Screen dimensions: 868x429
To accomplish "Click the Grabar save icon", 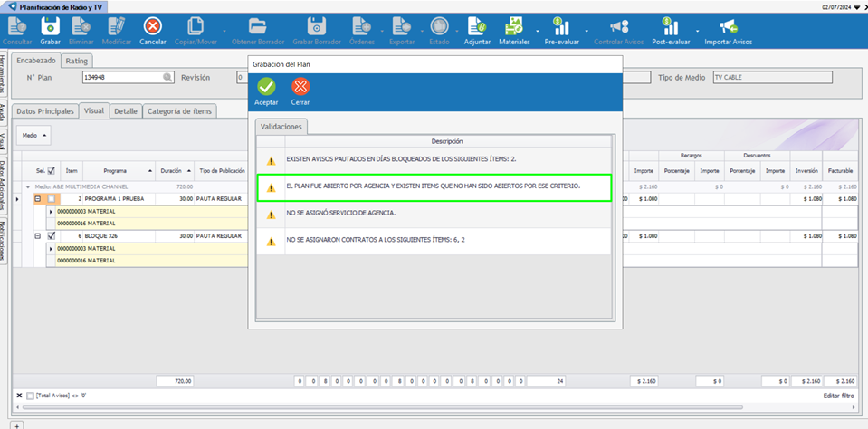I will click(x=50, y=26).
